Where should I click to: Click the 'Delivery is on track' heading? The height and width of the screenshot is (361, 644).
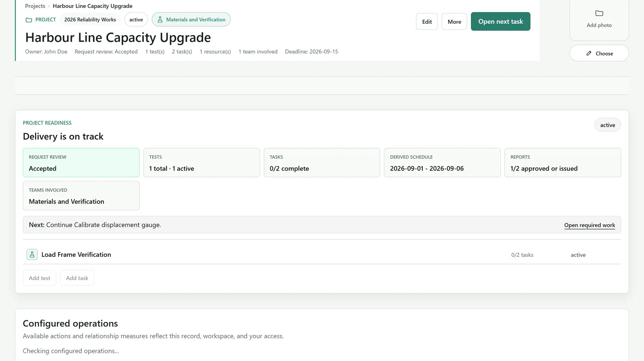tap(63, 136)
